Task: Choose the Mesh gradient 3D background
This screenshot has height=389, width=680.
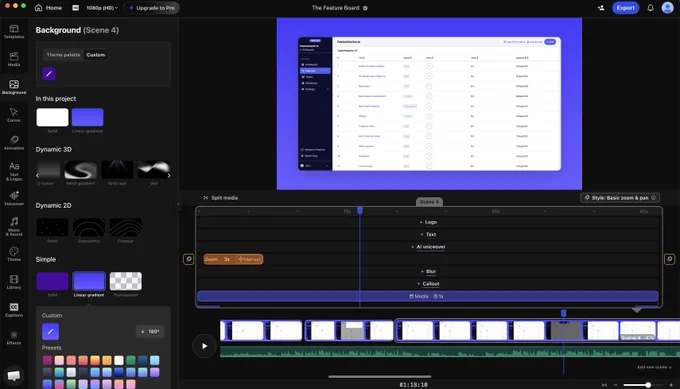Action: click(81, 170)
